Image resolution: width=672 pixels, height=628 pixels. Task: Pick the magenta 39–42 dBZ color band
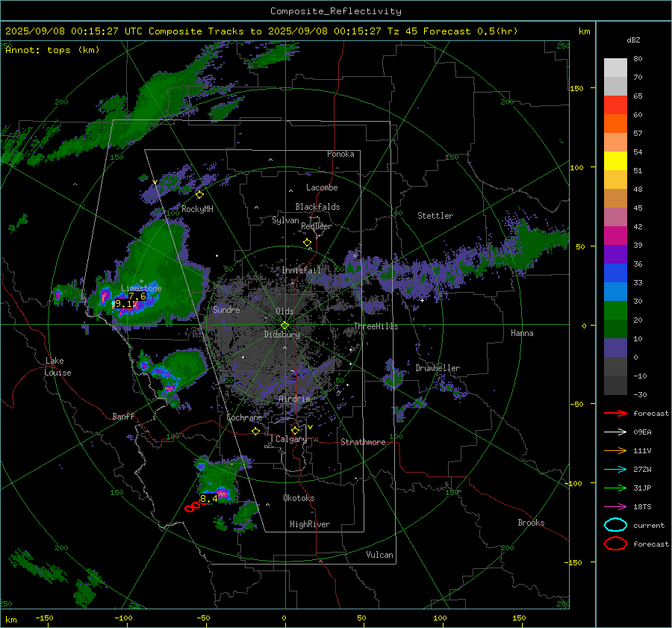(x=615, y=236)
